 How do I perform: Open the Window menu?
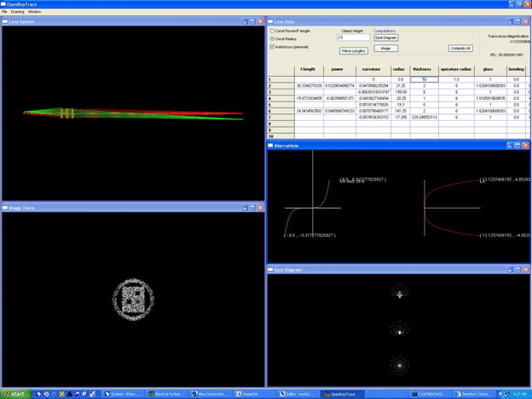tap(34, 12)
